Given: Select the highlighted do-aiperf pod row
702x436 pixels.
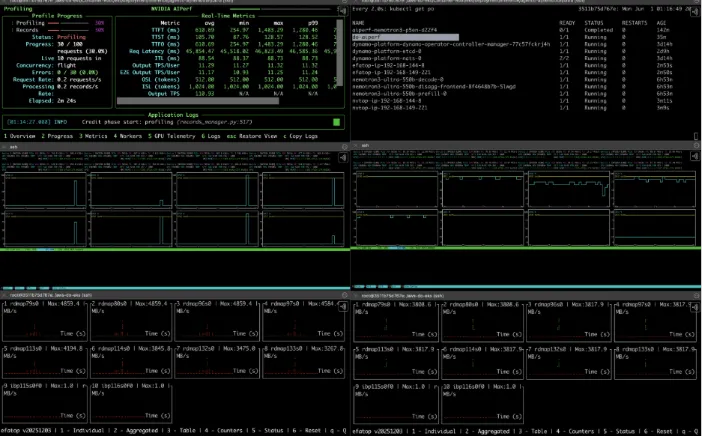Looking at the screenshot, I should (x=405, y=37).
